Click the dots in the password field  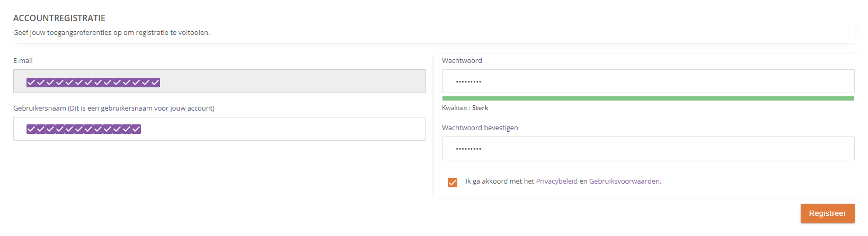pyautogui.click(x=469, y=82)
